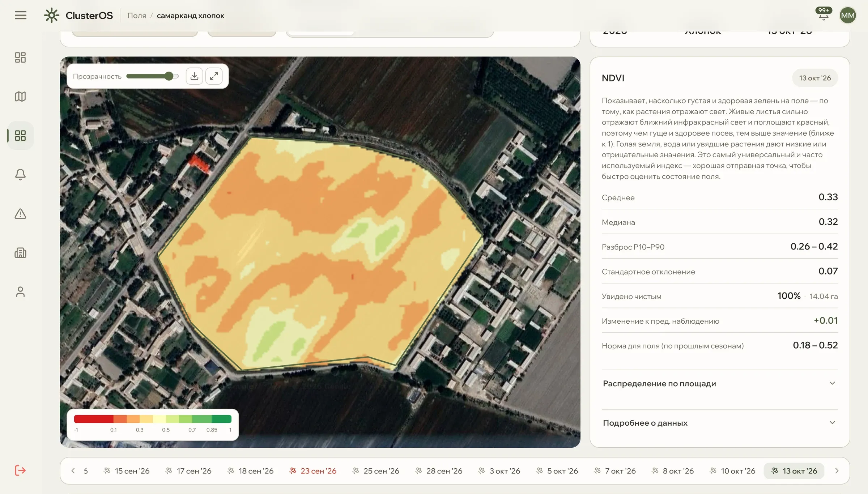868x494 pixels.
Task: Expand Распределение по площади section
Action: pyautogui.click(x=719, y=383)
